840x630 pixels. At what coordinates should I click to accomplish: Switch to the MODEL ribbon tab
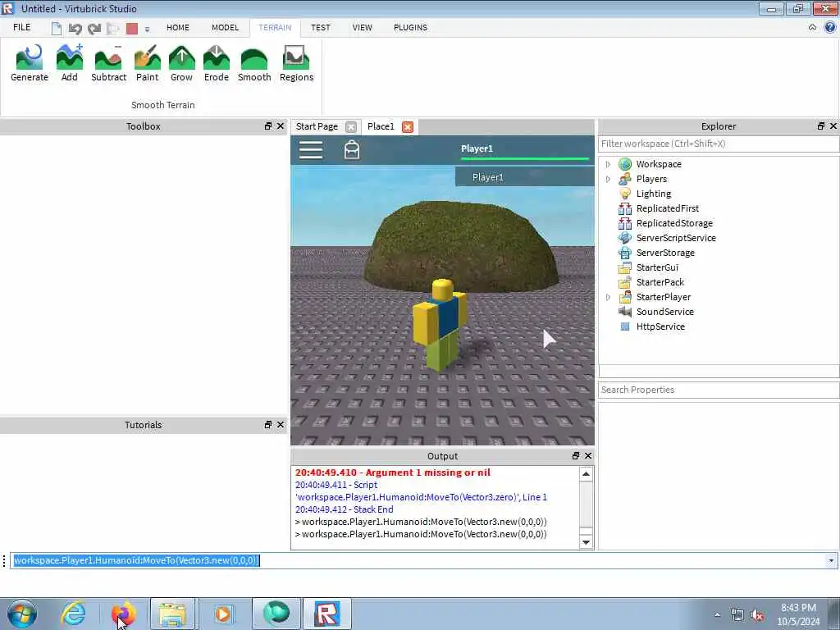click(x=225, y=27)
